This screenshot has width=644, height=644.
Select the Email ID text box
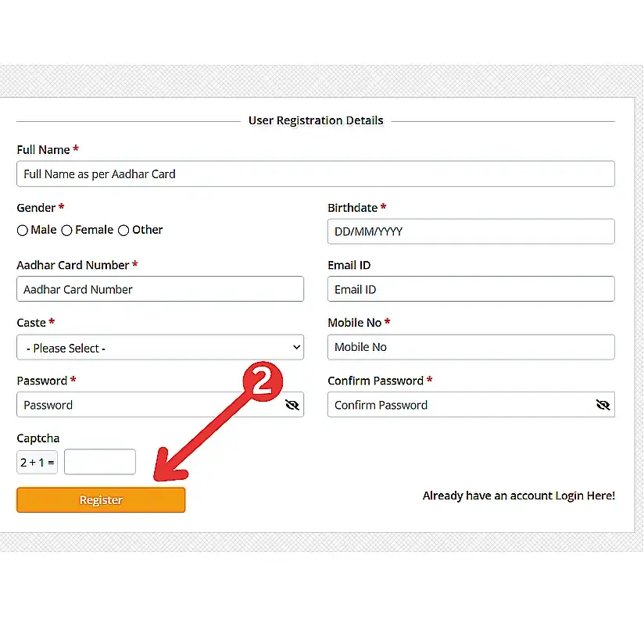[x=470, y=288]
